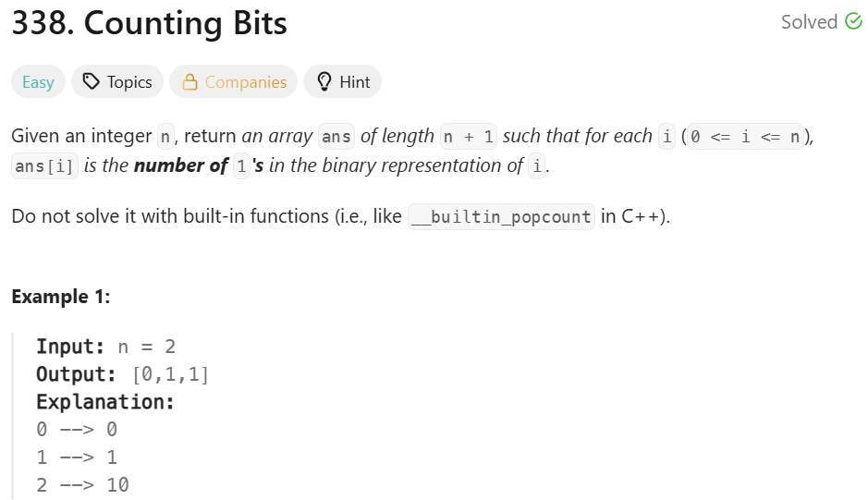Click the 338. Counting Bits title
Screen dimensions: 868x500
coord(150,23)
